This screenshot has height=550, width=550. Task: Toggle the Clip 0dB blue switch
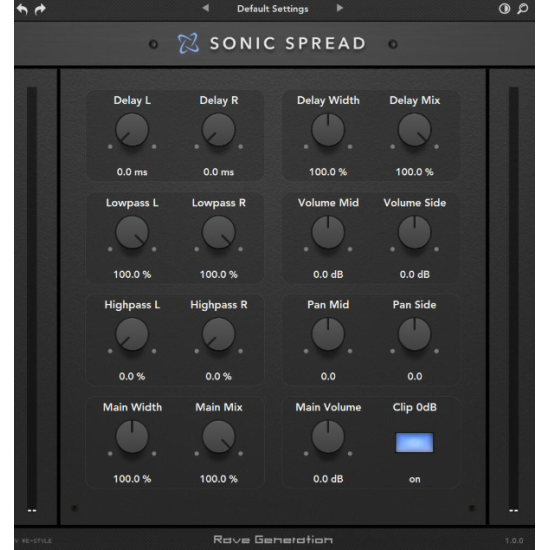click(414, 442)
